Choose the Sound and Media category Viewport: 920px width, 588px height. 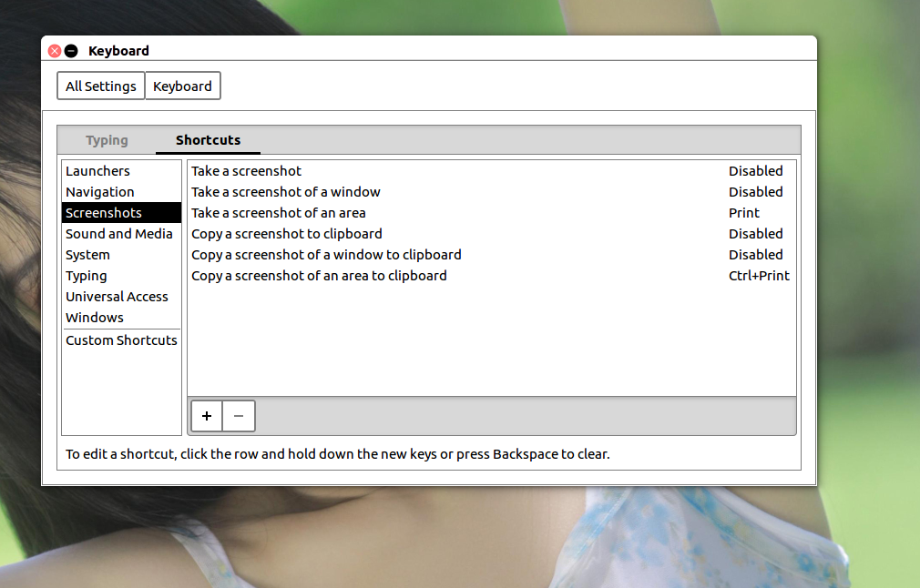tap(119, 234)
